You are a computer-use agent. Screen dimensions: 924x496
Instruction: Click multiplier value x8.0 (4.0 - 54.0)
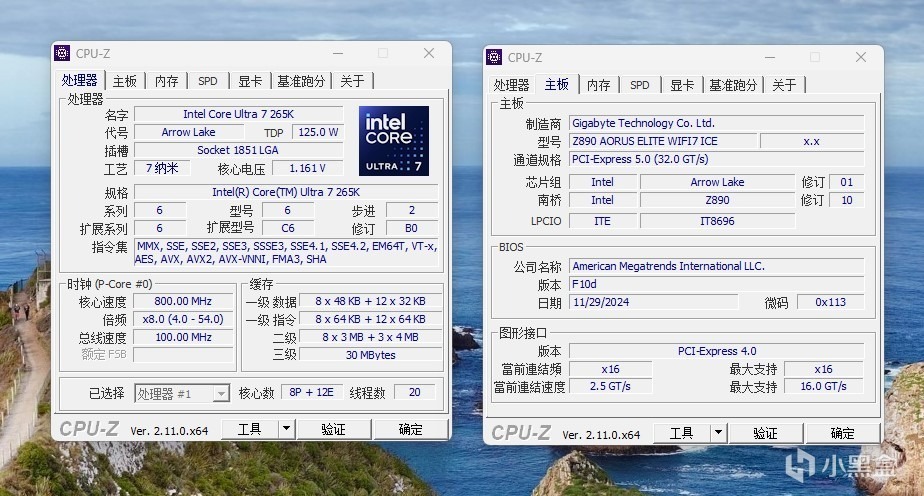click(183, 319)
